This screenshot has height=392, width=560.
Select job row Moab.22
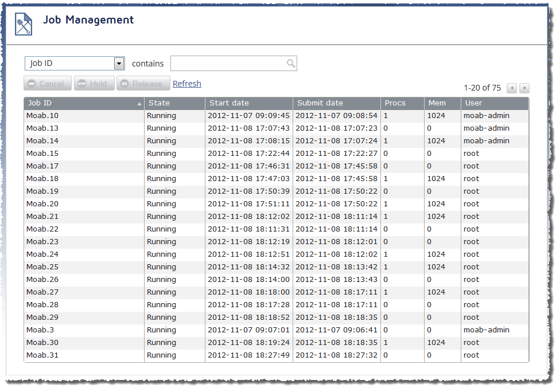coord(277,229)
